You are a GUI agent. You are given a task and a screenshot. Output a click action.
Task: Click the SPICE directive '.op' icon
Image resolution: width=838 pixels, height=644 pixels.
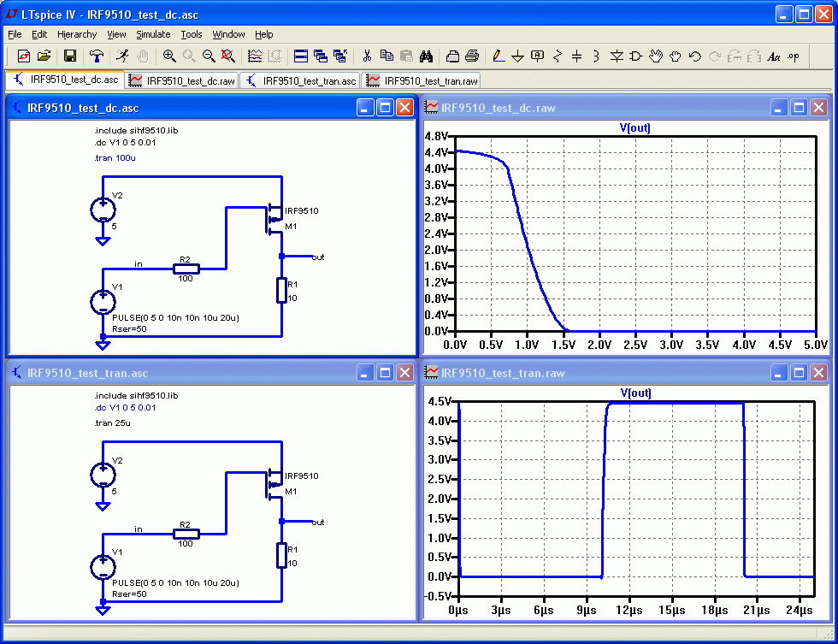tap(794, 56)
